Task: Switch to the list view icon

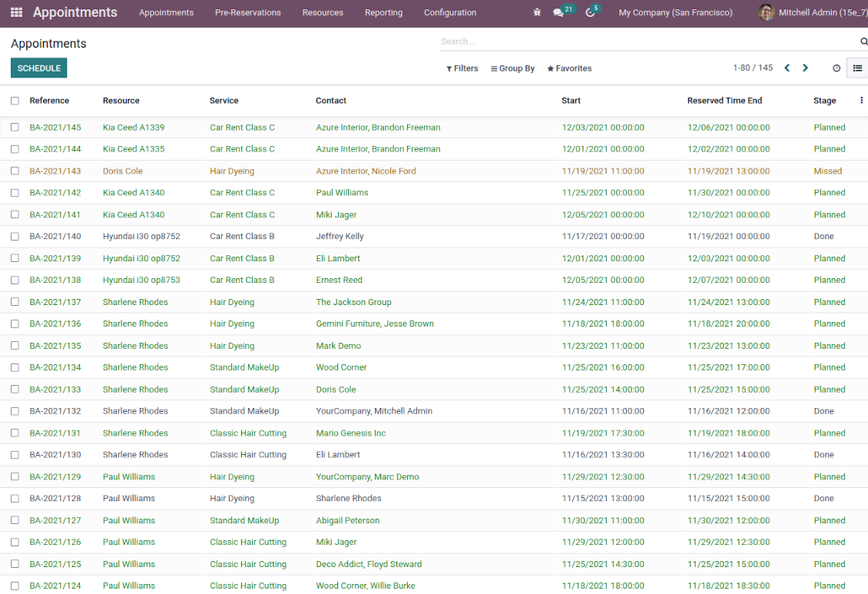Action: pyautogui.click(x=857, y=68)
